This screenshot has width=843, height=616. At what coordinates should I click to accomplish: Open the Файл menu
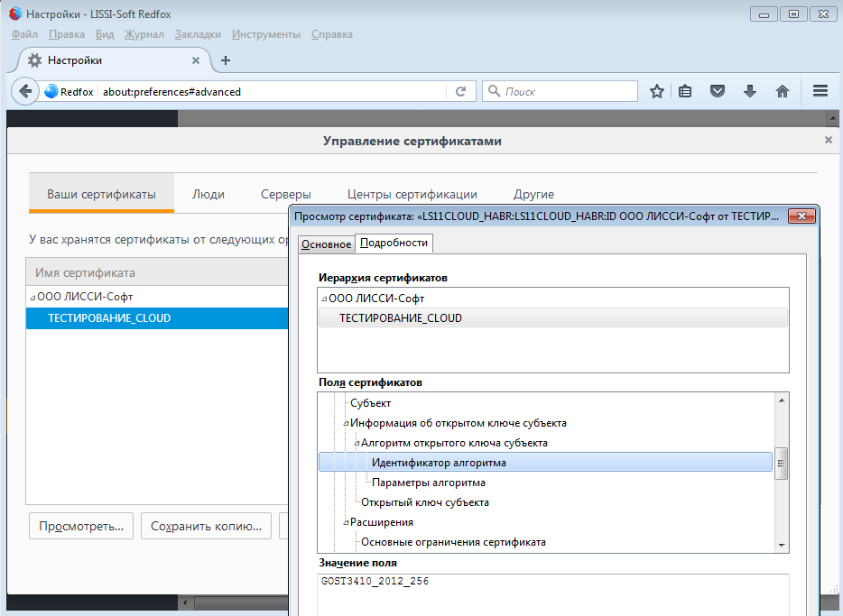click(x=24, y=34)
